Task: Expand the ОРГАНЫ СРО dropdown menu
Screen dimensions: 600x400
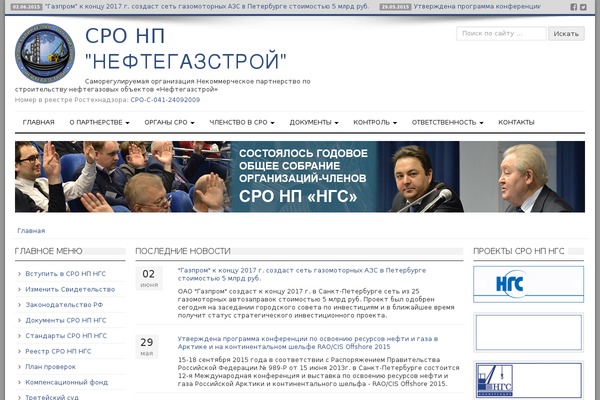Action: click(x=169, y=122)
